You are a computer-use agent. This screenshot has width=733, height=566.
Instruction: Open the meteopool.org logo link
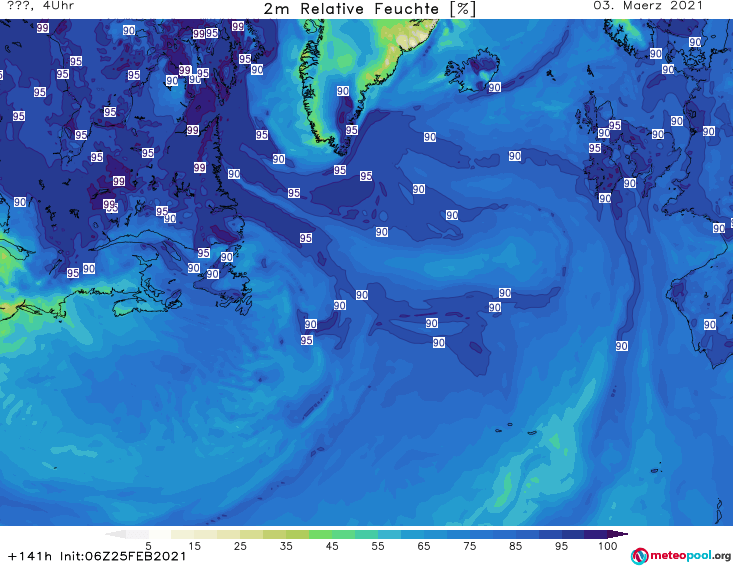click(x=681, y=556)
